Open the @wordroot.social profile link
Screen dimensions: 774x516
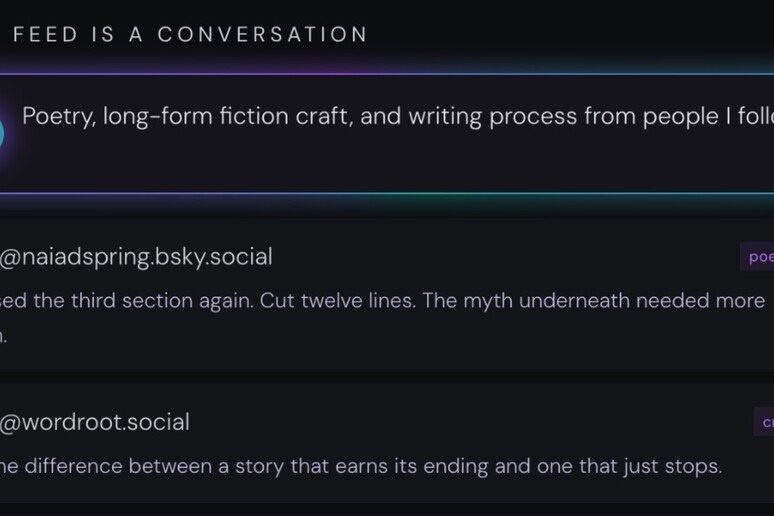point(95,422)
